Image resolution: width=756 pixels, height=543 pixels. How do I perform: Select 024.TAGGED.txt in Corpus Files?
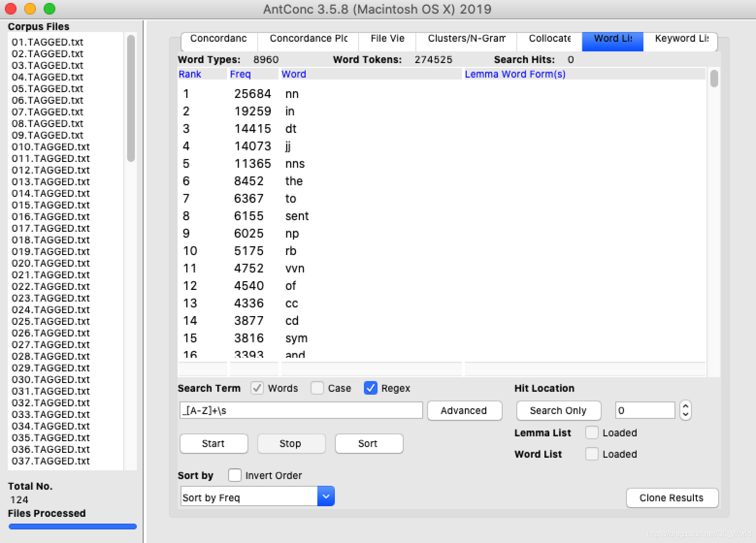coord(51,310)
